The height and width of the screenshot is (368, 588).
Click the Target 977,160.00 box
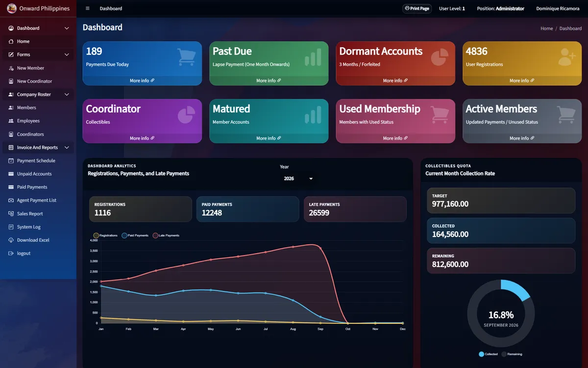tap(501, 200)
